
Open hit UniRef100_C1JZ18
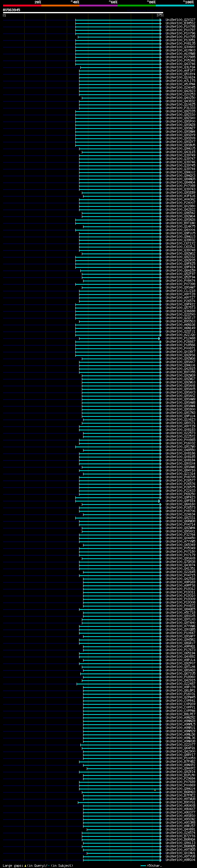[x=180, y=291]
